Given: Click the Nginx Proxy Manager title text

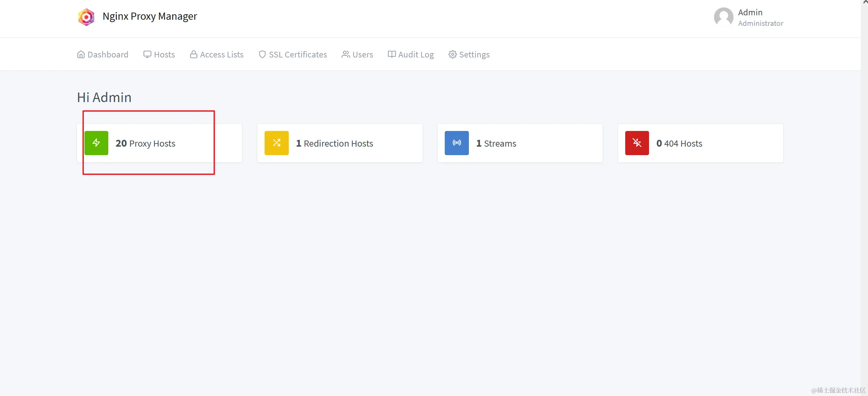Looking at the screenshot, I should [x=150, y=16].
